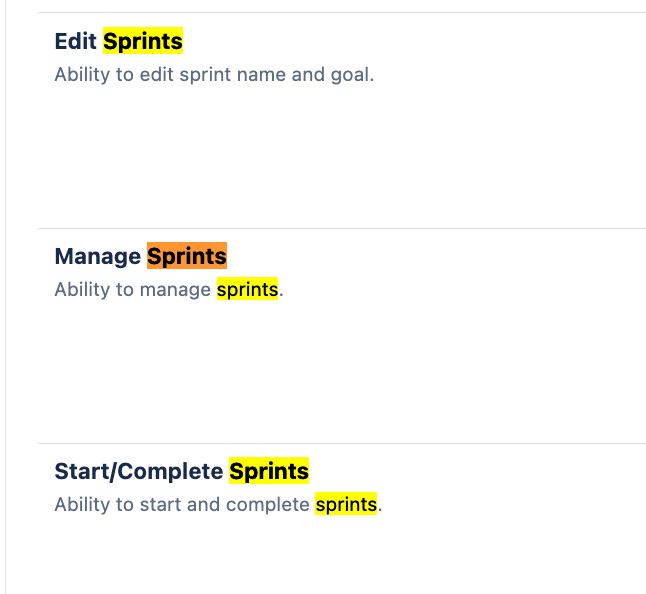This screenshot has width=646, height=594.
Task: Click the divider line above Start/Complete Sprints
Action: pyautogui.click(x=342, y=444)
